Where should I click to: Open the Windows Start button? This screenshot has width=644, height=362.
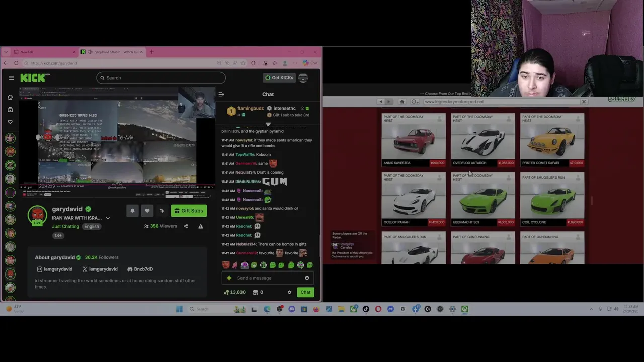click(179, 309)
